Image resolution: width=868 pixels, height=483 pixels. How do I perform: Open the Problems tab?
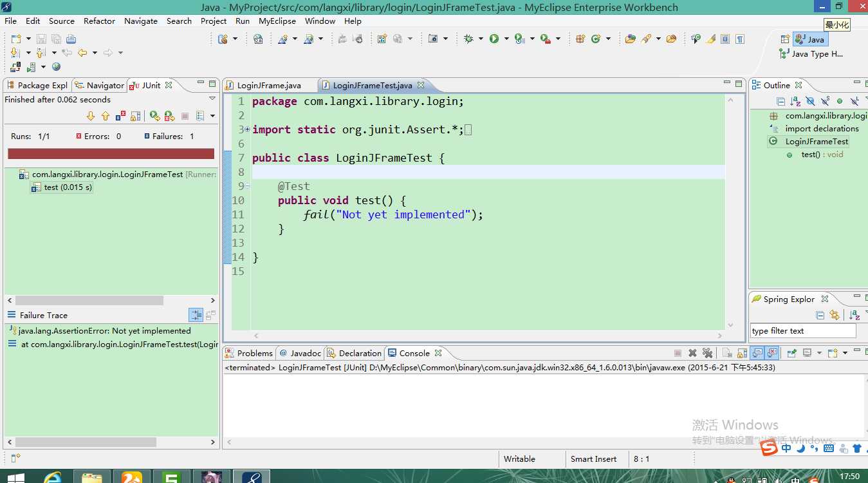point(250,353)
